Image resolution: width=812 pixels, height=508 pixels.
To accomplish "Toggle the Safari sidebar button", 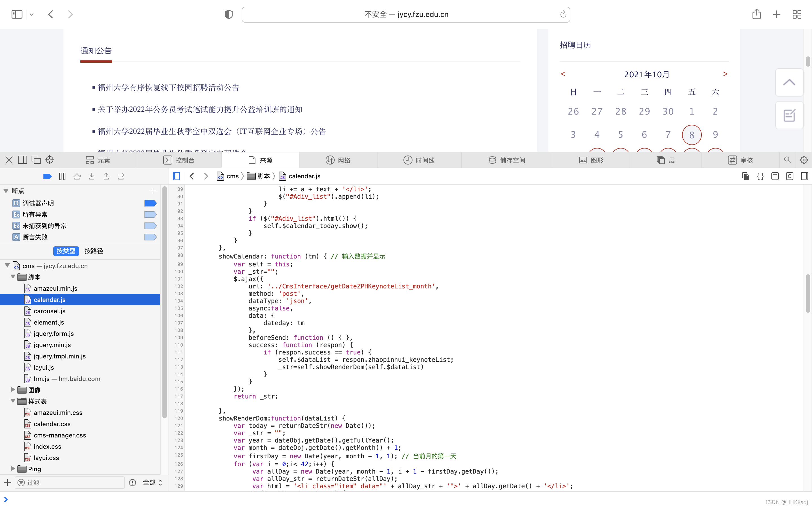I will click(x=17, y=14).
